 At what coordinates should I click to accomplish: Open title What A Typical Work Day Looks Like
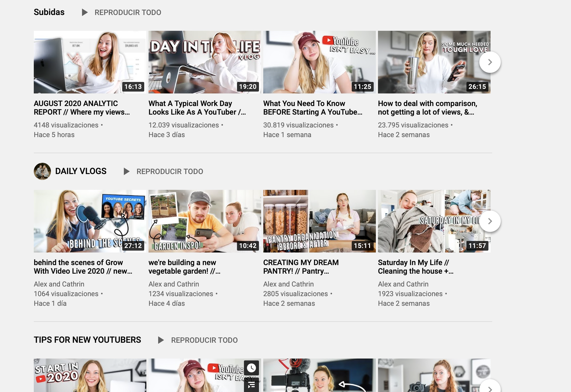[197, 108]
